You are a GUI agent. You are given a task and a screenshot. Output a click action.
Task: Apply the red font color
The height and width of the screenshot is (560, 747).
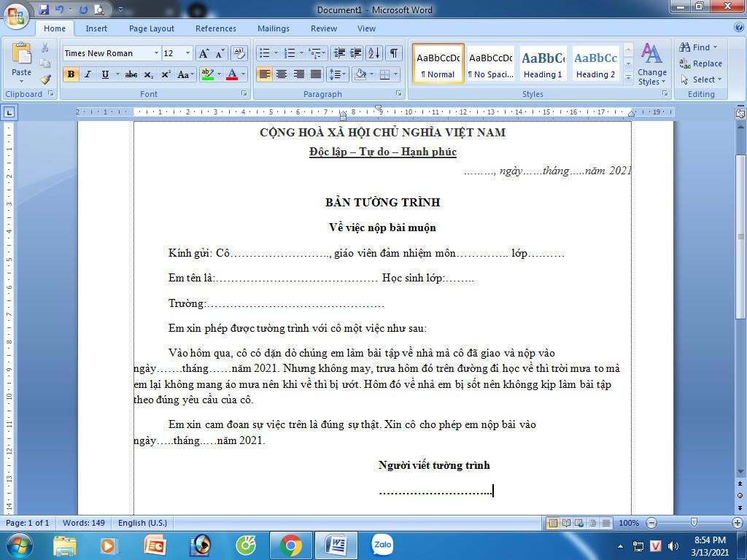(232, 74)
